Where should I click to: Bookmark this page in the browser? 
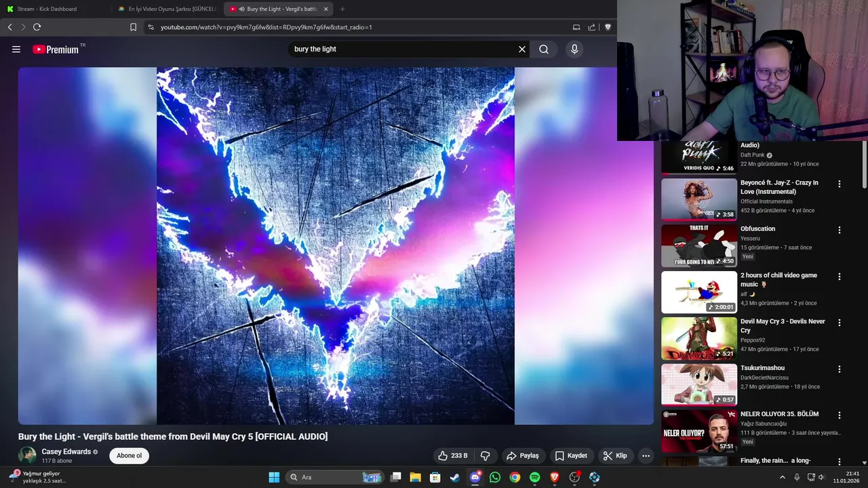(133, 27)
